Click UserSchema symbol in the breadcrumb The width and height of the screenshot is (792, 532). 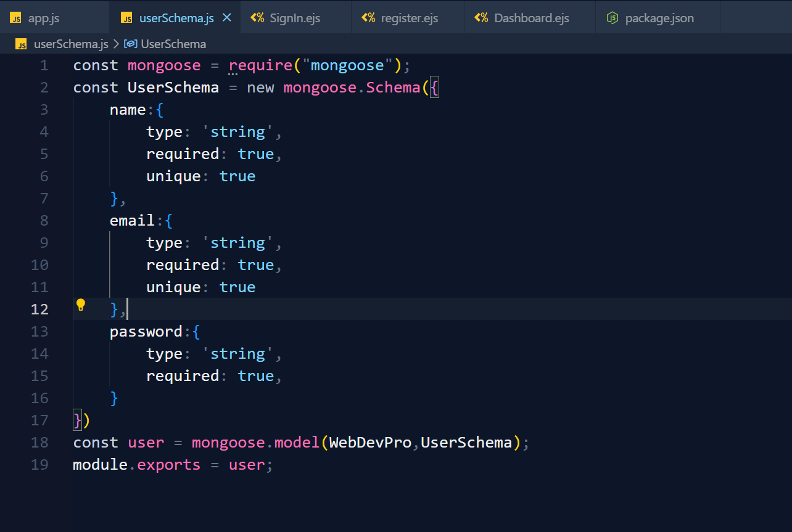[173, 44]
